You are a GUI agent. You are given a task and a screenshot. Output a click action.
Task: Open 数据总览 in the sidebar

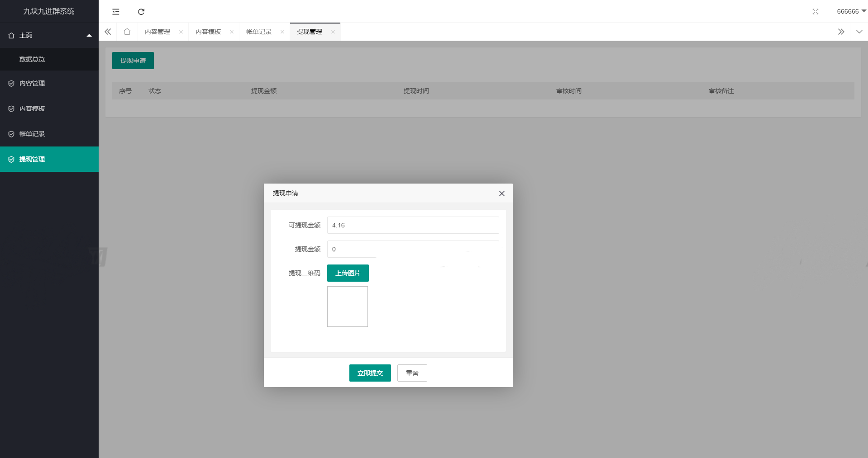tap(32, 59)
